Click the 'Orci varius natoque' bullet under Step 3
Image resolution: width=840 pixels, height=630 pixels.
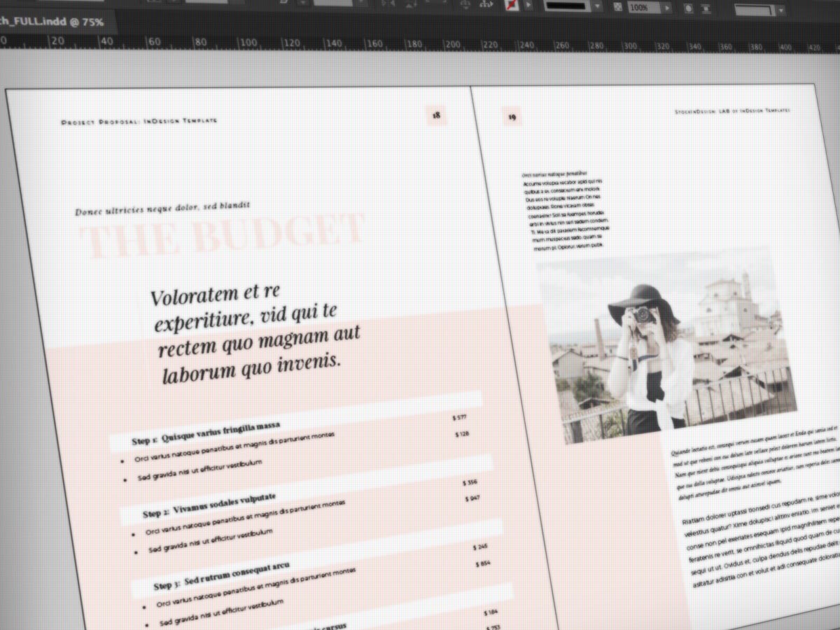[255, 587]
